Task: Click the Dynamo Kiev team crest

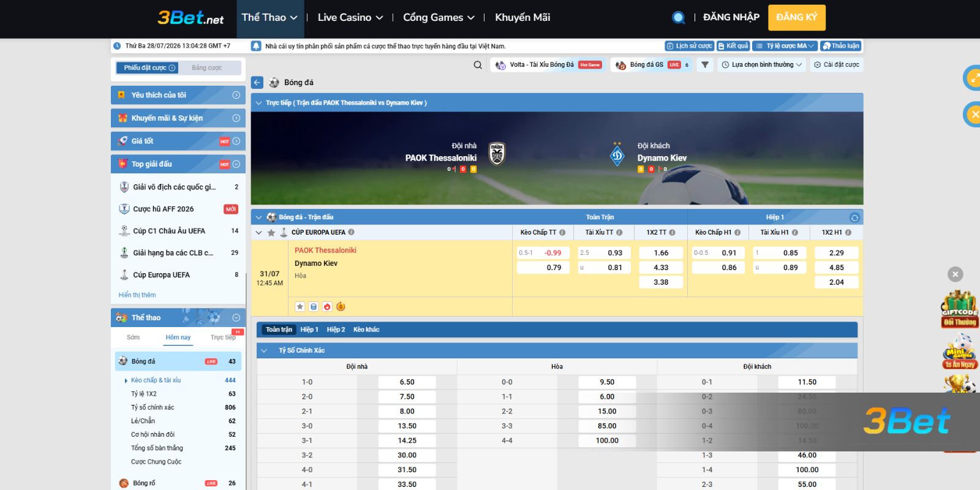Action: pyautogui.click(x=617, y=154)
